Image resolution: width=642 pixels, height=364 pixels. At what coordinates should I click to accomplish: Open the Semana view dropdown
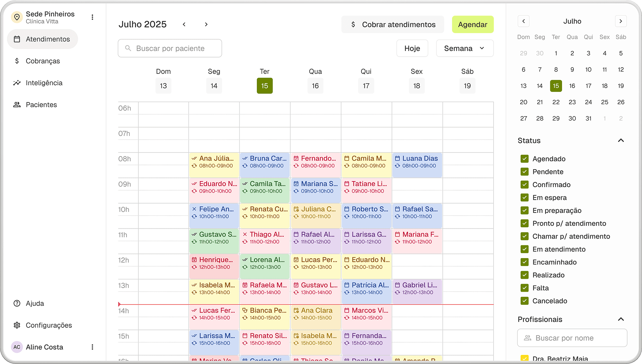(x=464, y=48)
